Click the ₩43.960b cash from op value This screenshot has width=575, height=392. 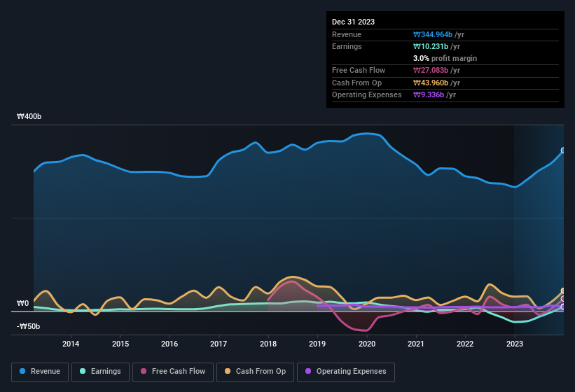pyautogui.click(x=431, y=83)
